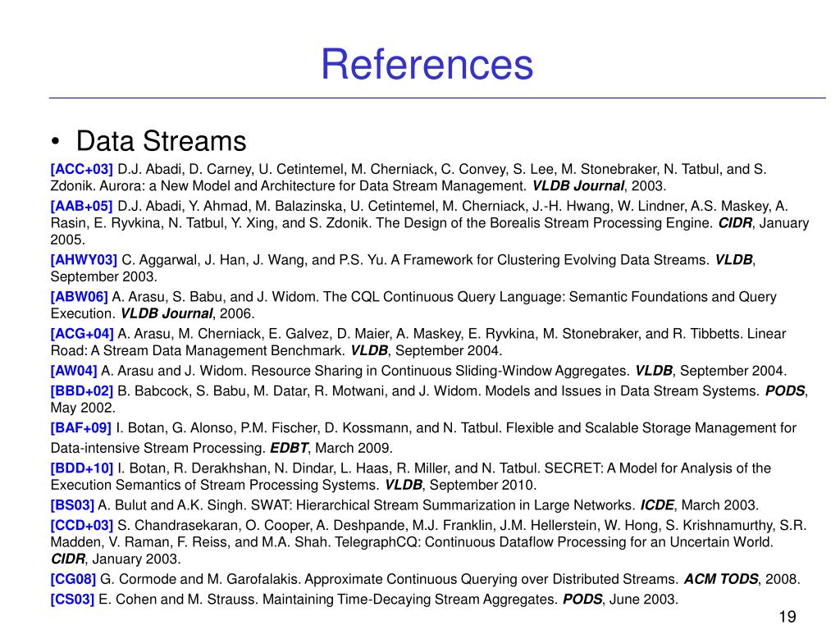Click the References slide title
The image size is (840, 630).
click(x=427, y=64)
